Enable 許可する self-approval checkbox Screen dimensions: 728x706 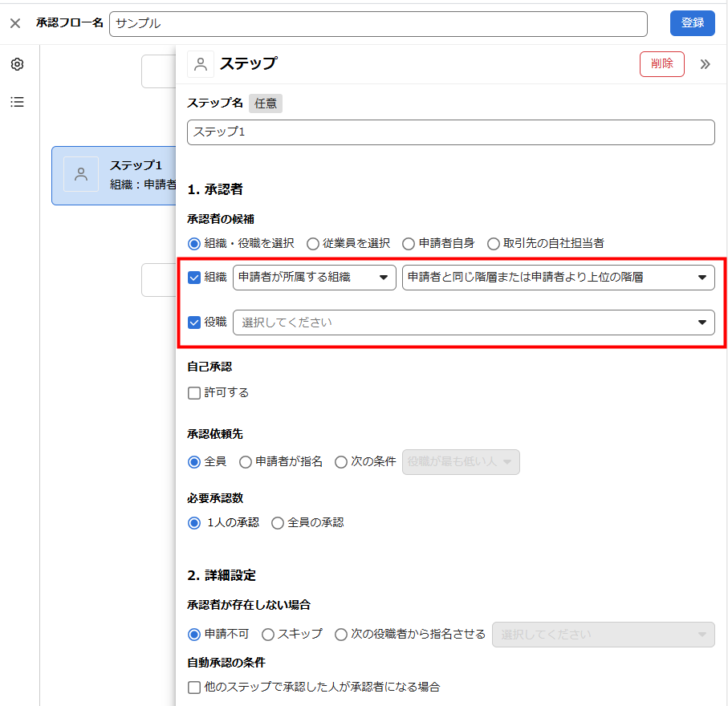coord(194,393)
